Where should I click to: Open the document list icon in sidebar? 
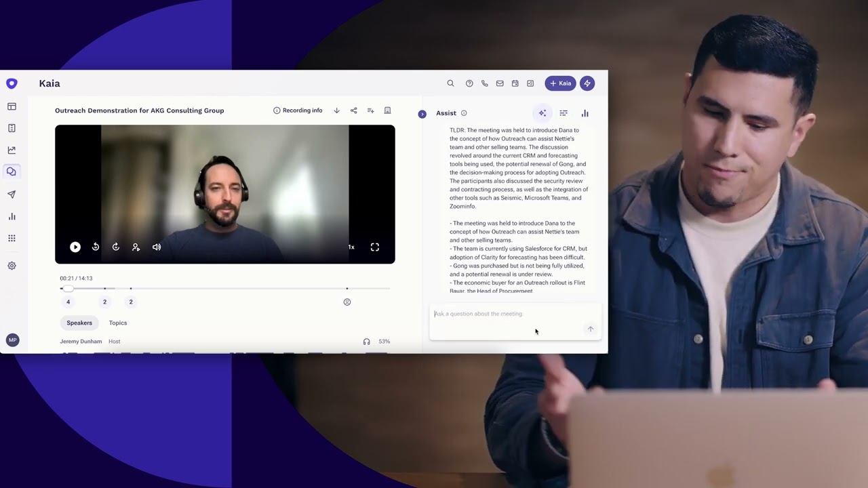(x=12, y=128)
